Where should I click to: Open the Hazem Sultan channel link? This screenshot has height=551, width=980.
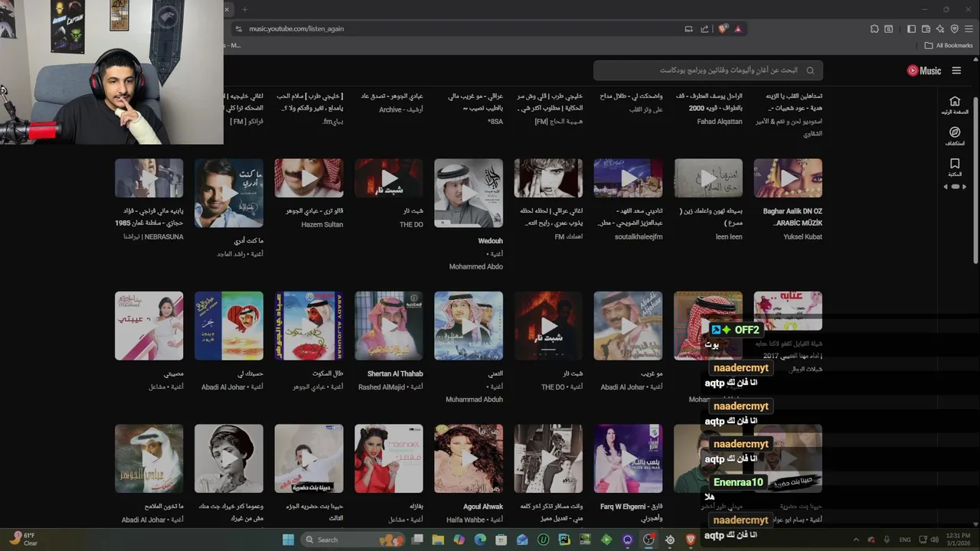point(322,225)
